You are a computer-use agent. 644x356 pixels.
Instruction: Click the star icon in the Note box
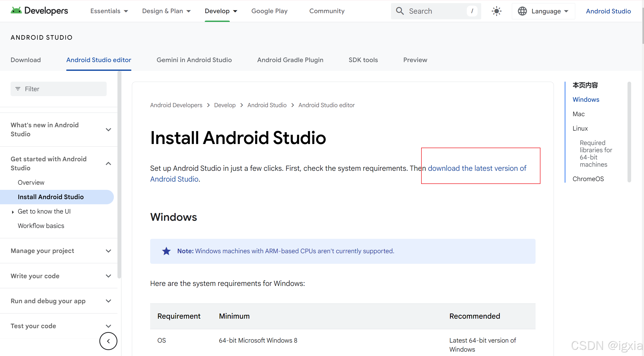[x=166, y=251]
